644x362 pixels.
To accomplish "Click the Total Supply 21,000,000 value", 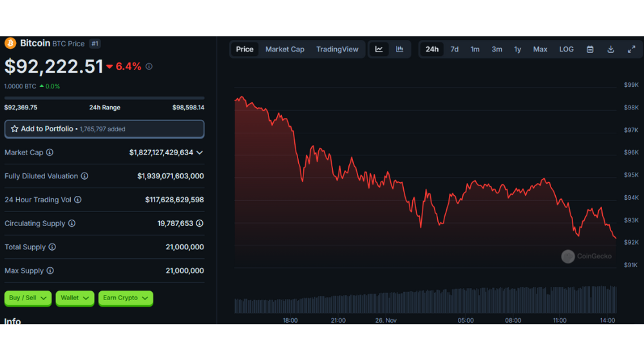I will [x=185, y=247].
